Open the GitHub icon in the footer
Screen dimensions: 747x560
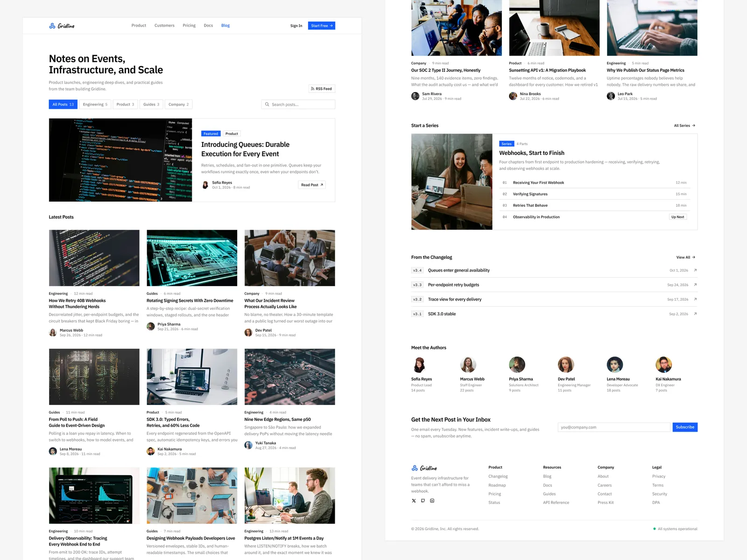pos(423,501)
